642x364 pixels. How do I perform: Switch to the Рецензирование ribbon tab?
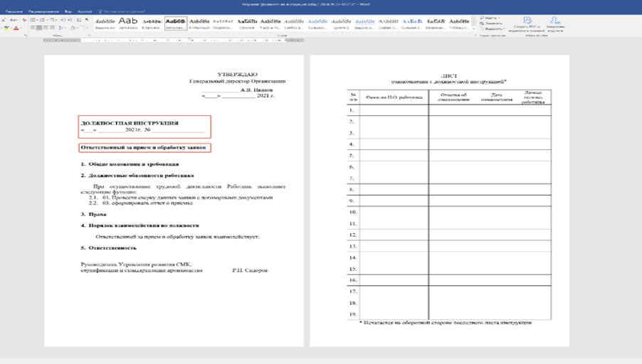pos(44,12)
